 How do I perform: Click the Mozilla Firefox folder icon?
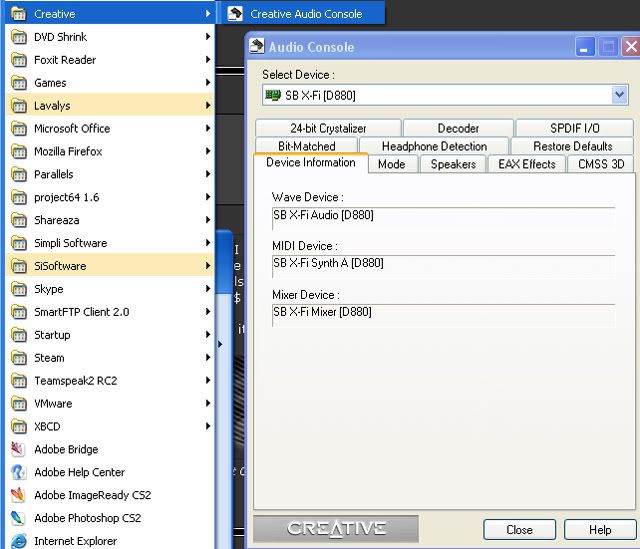tap(18, 151)
